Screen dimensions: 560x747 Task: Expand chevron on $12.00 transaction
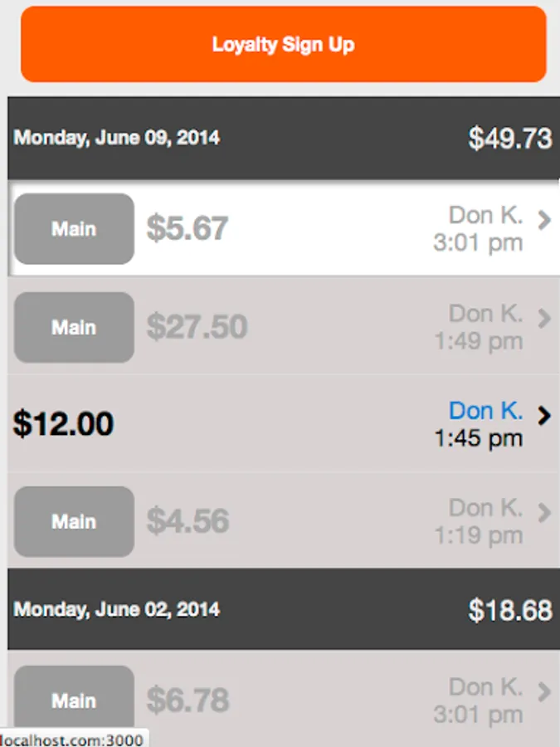[x=544, y=416]
